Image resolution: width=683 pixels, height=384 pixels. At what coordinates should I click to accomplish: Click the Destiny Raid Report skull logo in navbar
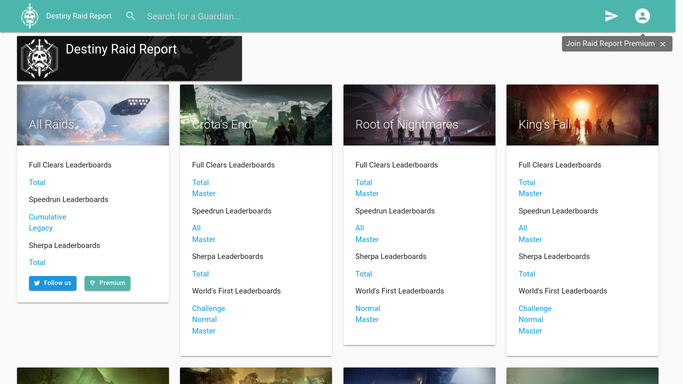tap(30, 16)
